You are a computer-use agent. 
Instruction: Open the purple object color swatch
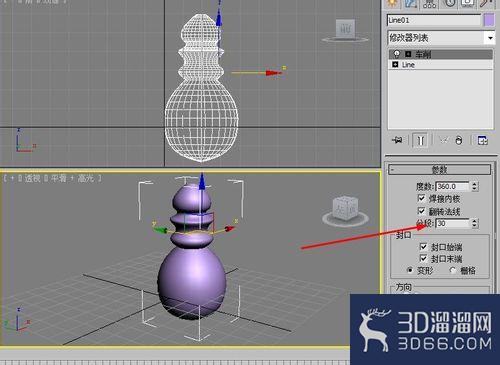coord(489,20)
